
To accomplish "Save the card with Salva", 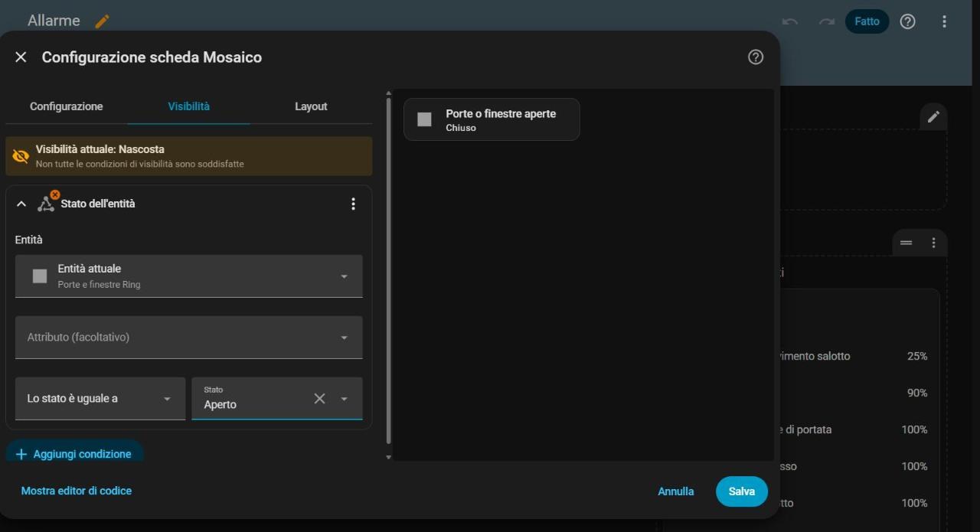I will click(x=741, y=491).
